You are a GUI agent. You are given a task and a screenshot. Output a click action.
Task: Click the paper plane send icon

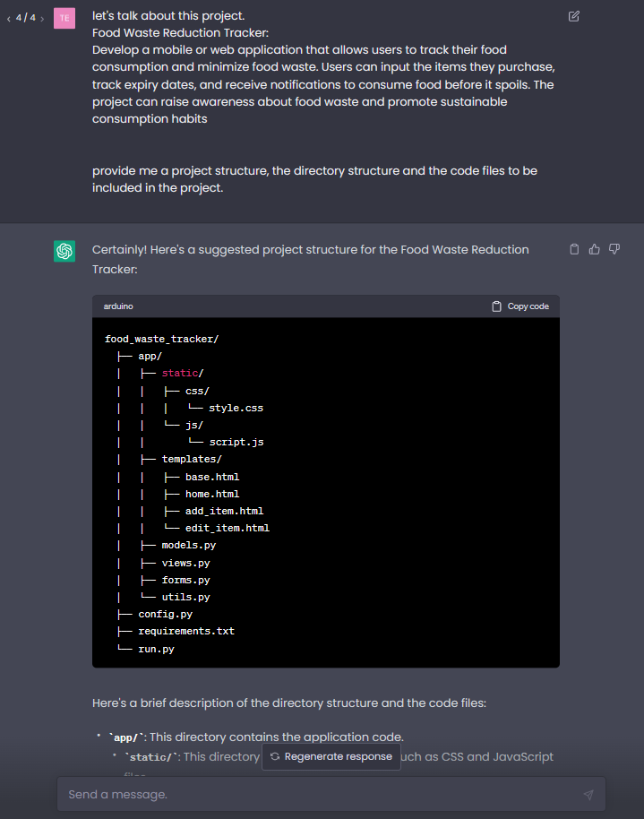pos(588,794)
